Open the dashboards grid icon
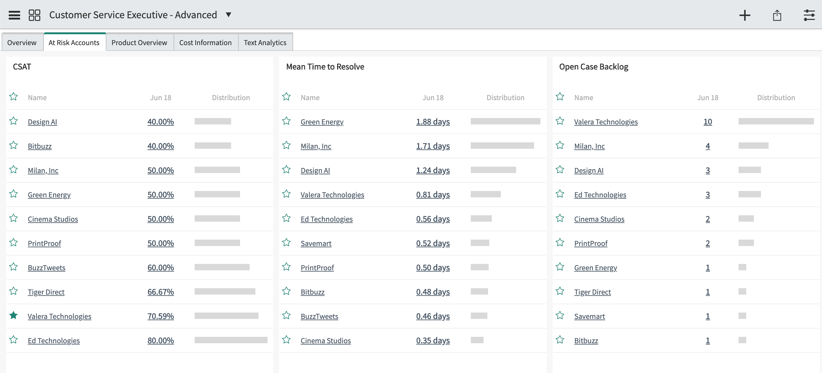822x373 pixels. click(x=35, y=15)
